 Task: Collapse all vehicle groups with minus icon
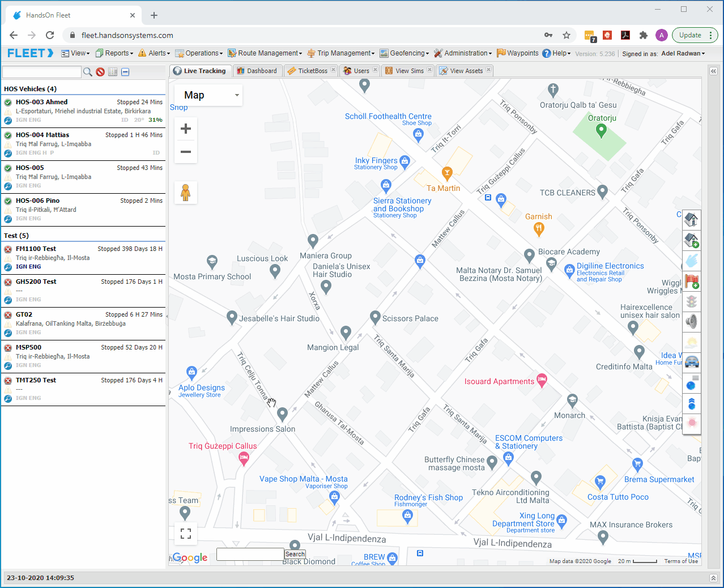(125, 72)
